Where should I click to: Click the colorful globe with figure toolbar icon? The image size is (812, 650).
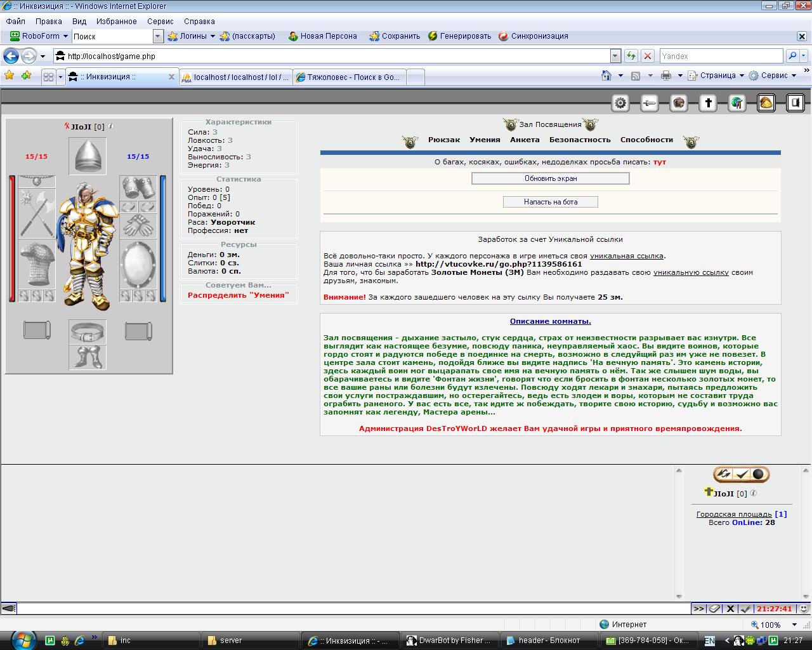pyautogui.click(x=737, y=103)
